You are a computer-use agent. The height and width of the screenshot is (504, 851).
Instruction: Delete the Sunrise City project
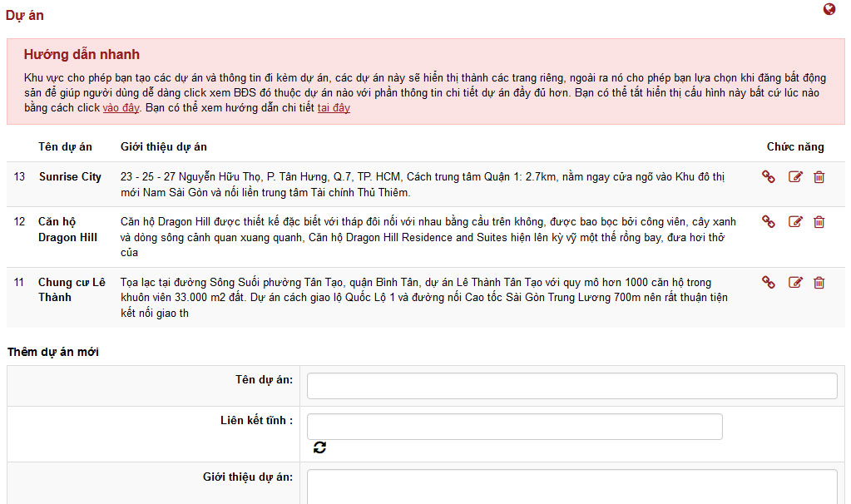(x=819, y=176)
